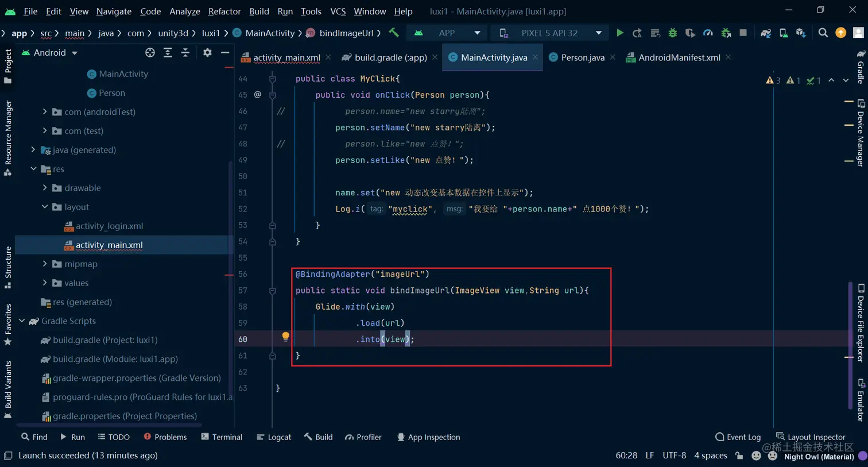Screen dimensions: 868x467
Task: Start debugging with the green bug icon
Action: (x=672, y=33)
